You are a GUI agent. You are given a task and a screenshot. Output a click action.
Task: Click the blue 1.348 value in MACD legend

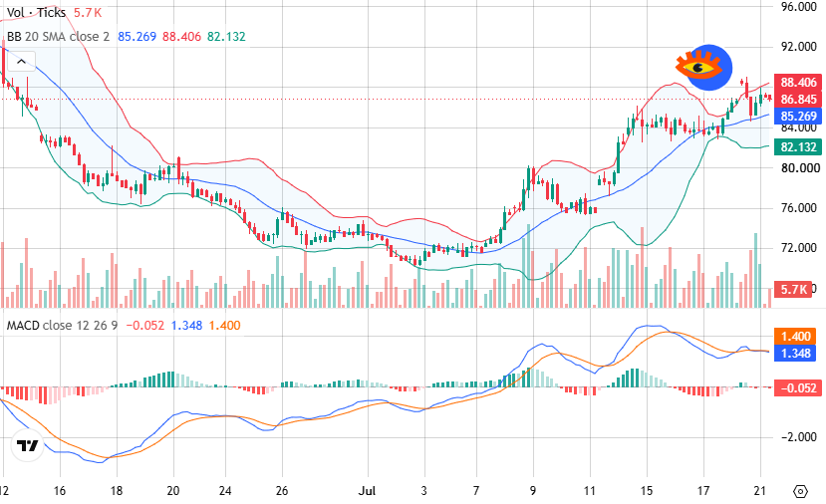(186, 325)
